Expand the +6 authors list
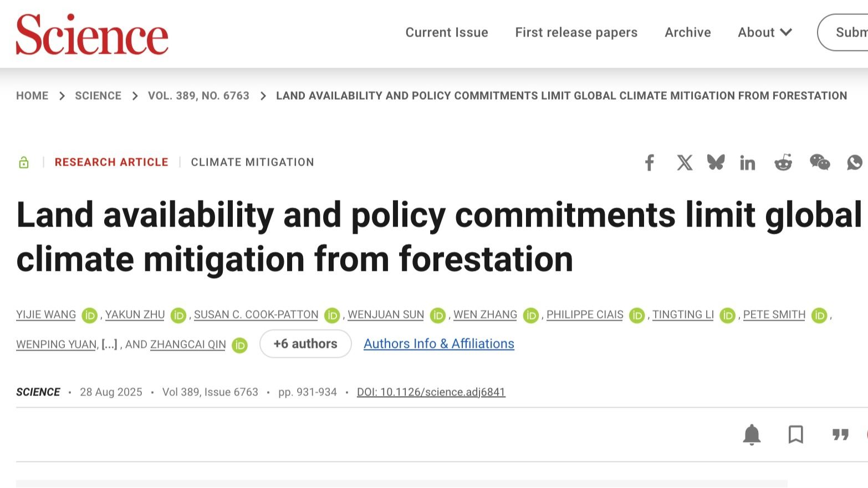This screenshot has width=868, height=488. coord(305,344)
